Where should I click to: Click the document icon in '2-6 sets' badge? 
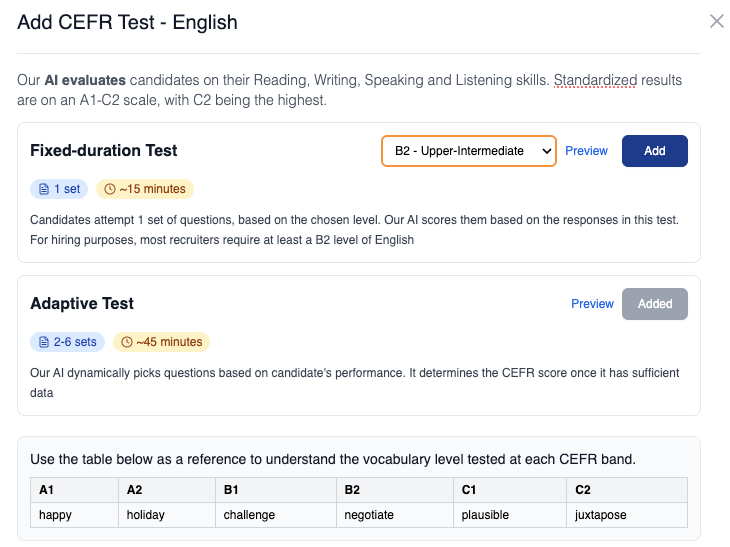(44, 342)
